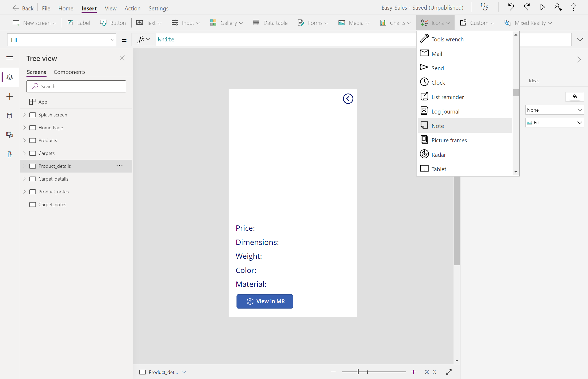Click the back arrow icon on canvas
This screenshot has height=379, width=588.
[x=348, y=99]
